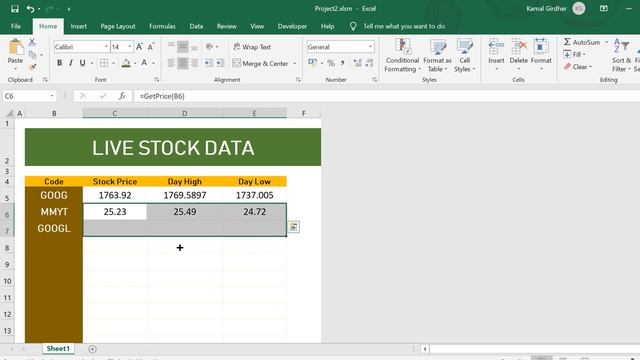Screen dimensions: 640x360
Task: Toggle Top Align in Alignment group
Action: (x=171, y=46)
